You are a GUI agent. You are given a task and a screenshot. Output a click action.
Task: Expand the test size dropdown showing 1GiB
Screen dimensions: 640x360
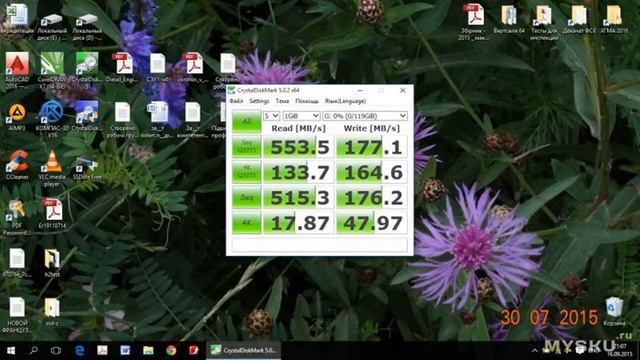click(x=301, y=116)
